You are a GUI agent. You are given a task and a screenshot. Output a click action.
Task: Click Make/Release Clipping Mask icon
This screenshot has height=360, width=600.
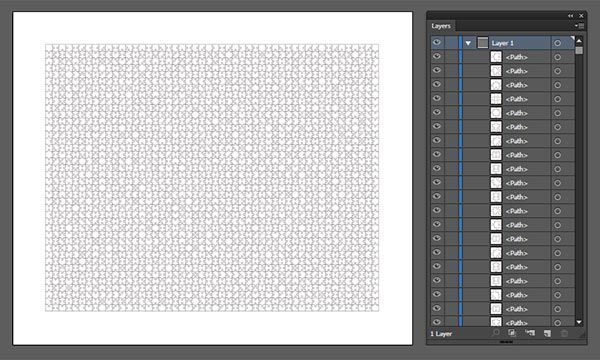[512, 333]
